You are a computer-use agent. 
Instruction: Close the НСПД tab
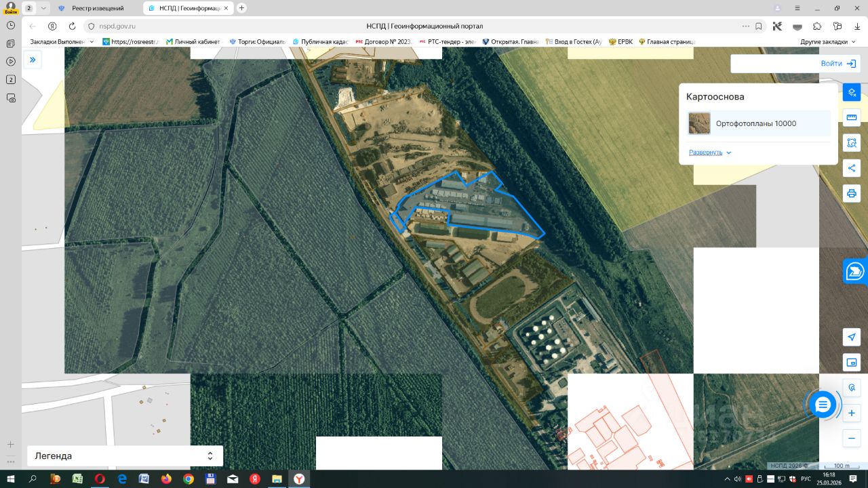click(227, 8)
